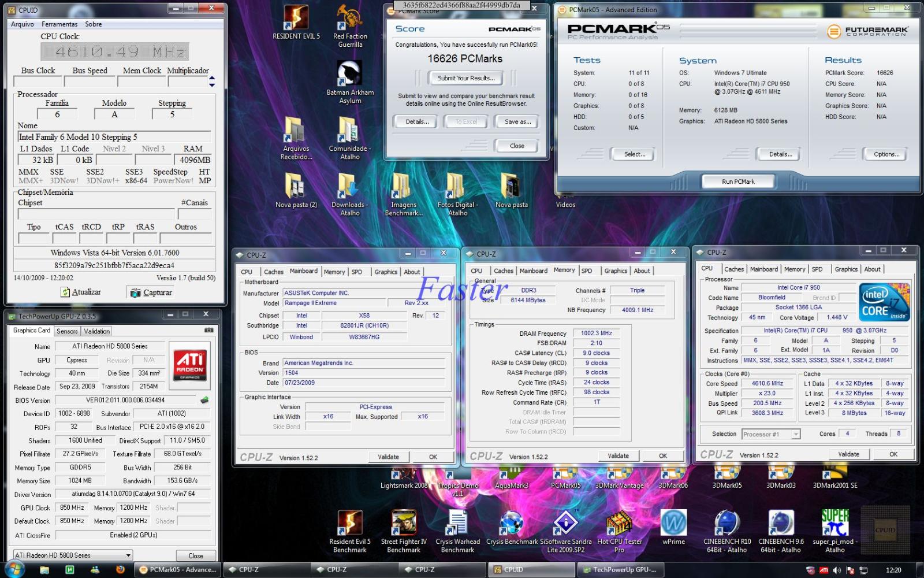Select the SPD tab in Mainboard CPU-Z window
The width and height of the screenshot is (924, 578).
357,272
